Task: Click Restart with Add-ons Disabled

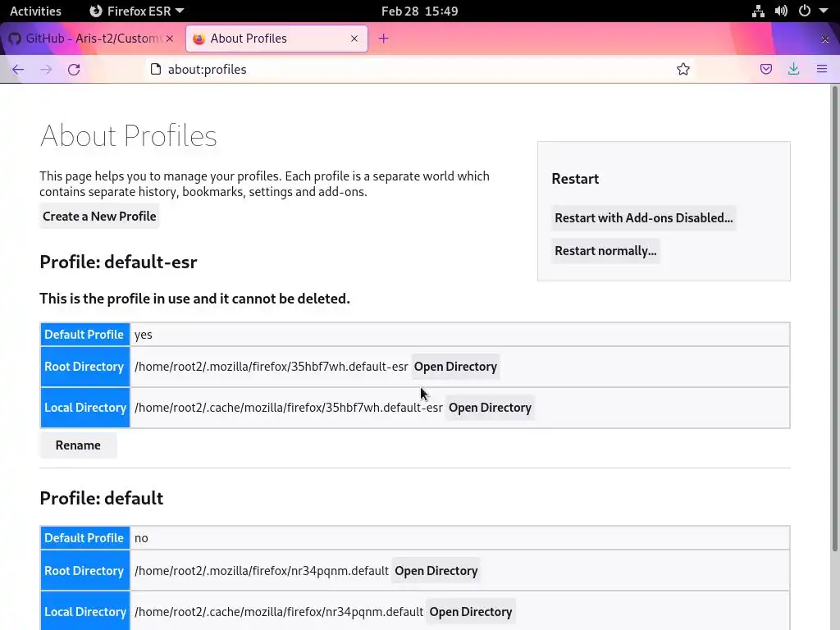Action: (x=643, y=218)
